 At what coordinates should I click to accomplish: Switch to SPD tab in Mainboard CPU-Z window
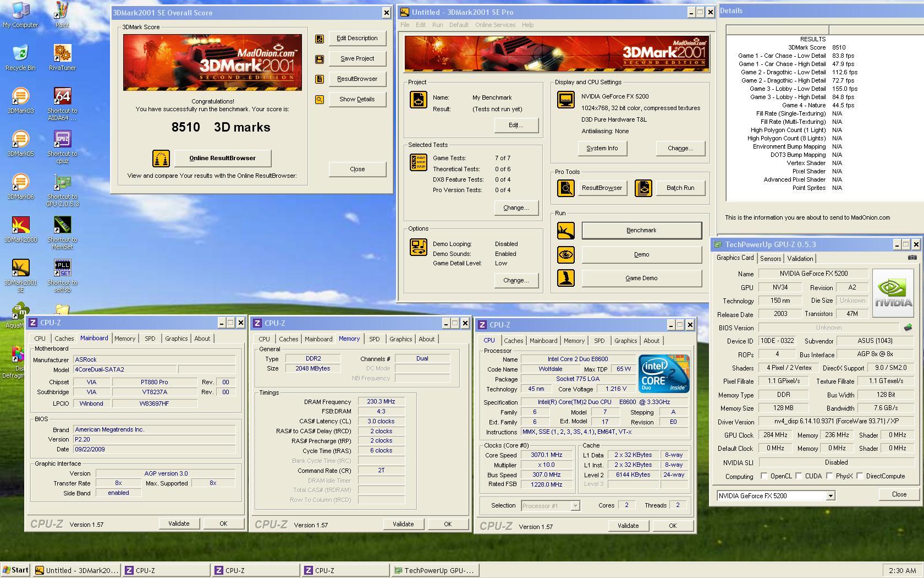coord(150,339)
